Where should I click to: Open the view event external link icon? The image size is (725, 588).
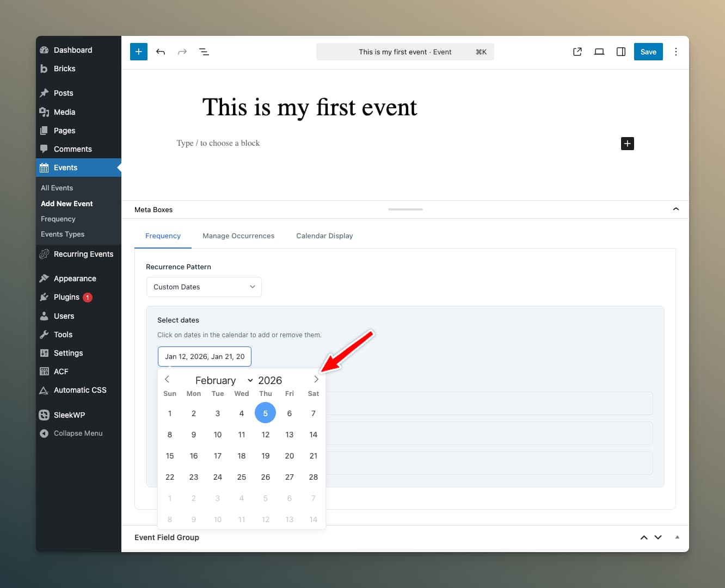point(577,52)
